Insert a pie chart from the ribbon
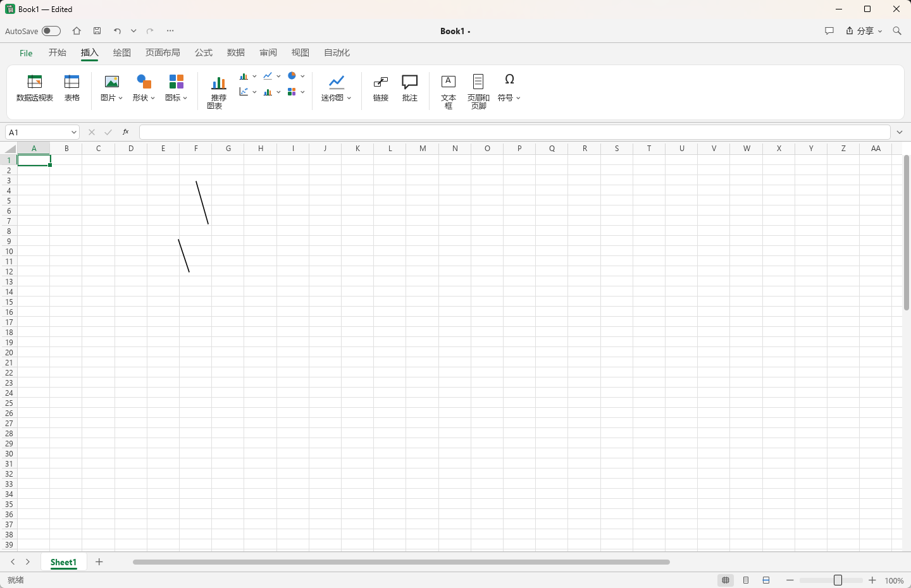 [292, 76]
